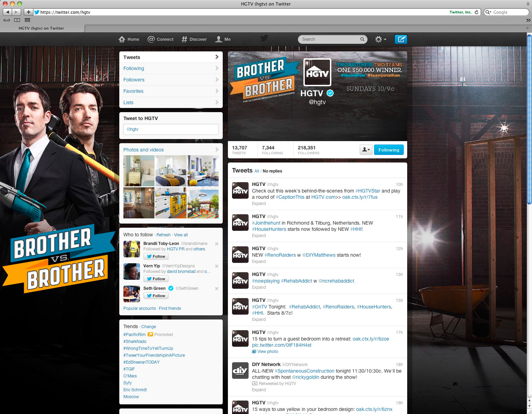Click the show all tabs chevron icon
Image resolution: width=532 pixels, height=414 pixels.
(528, 20)
